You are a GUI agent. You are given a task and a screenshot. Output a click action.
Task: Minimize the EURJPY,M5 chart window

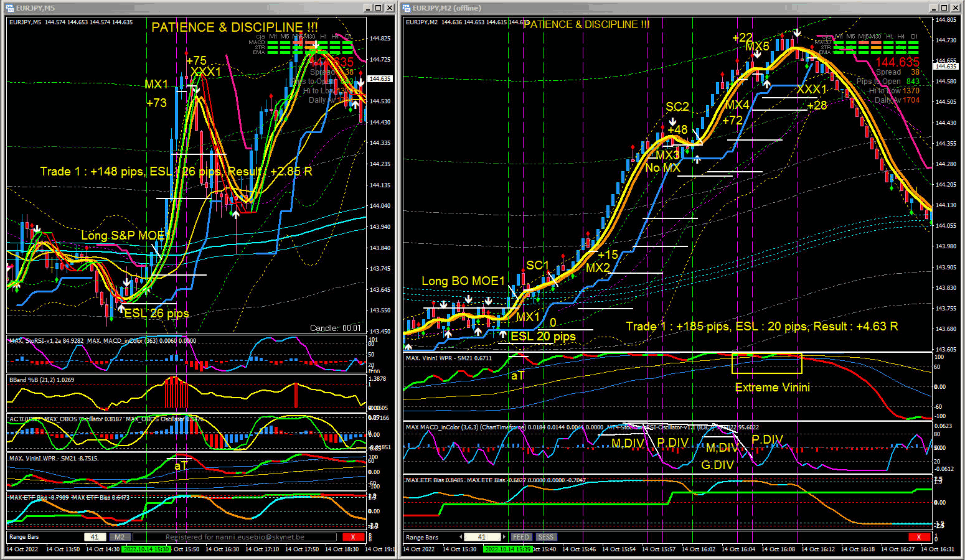coord(369,8)
